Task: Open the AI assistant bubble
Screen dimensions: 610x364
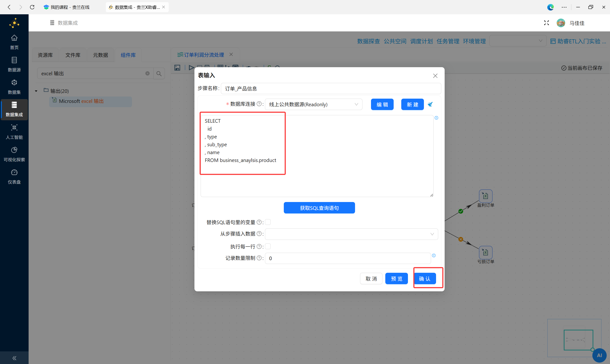Action: [x=599, y=355]
